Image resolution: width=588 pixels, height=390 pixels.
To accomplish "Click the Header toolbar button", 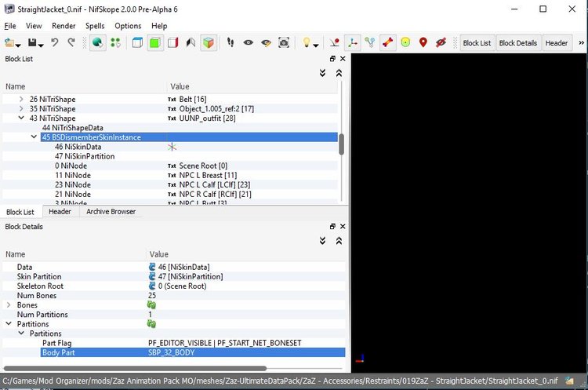I will click(x=557, y=43).
